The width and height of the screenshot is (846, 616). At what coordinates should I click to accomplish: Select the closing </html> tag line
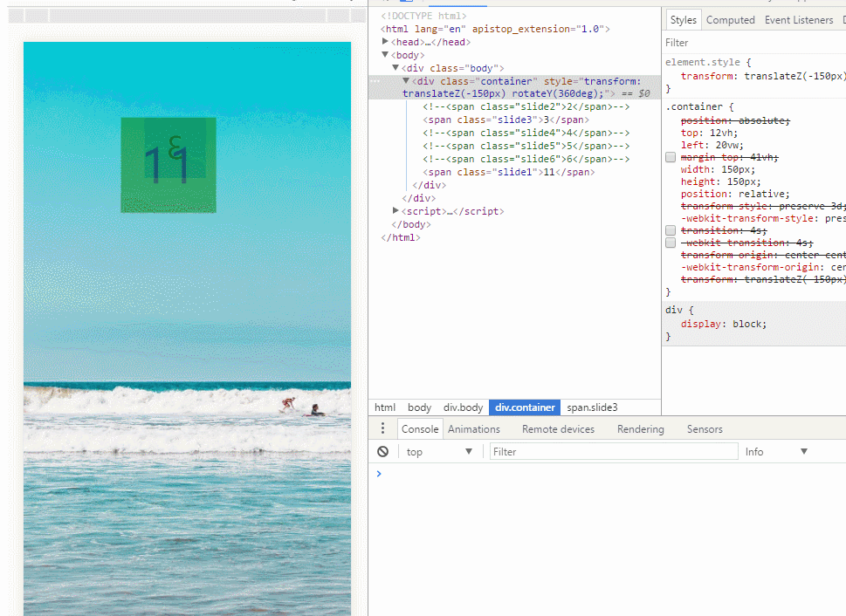tap(401, 237)
